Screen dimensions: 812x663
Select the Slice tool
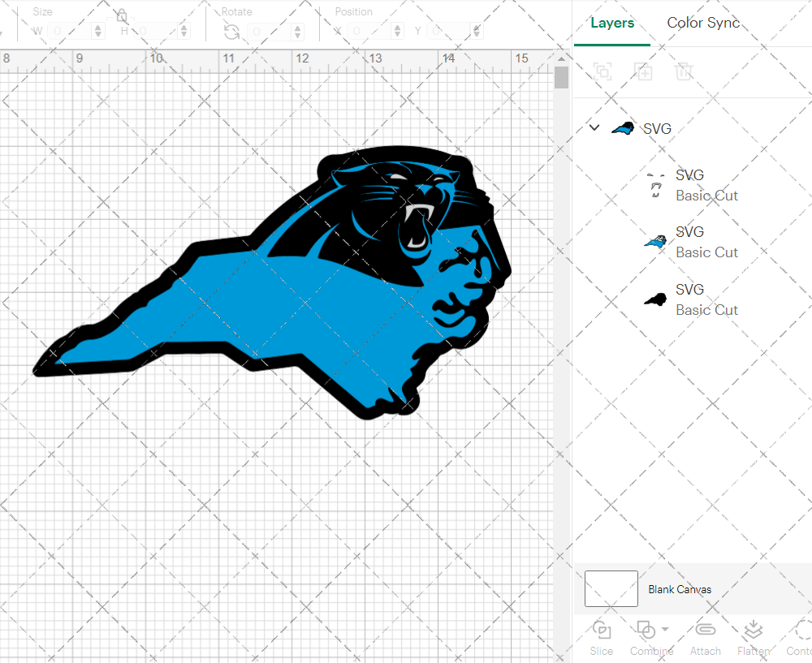click(x=601, y=637)
